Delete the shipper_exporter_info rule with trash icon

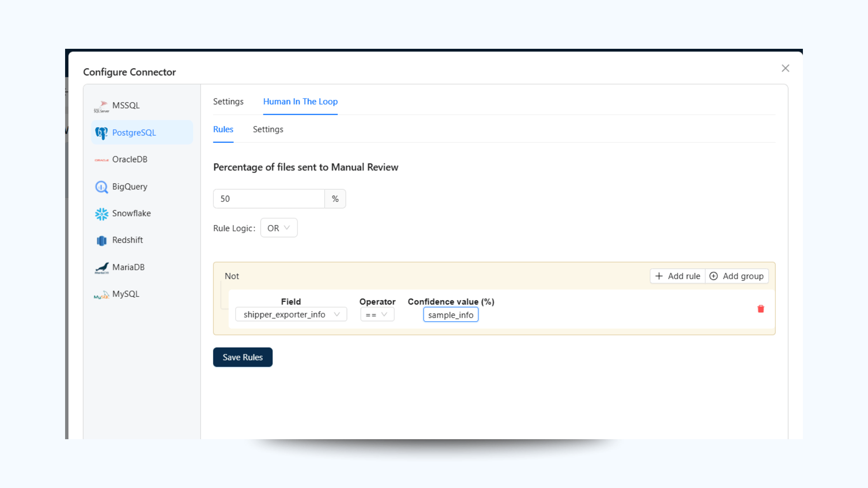click(x=760, y=309)
